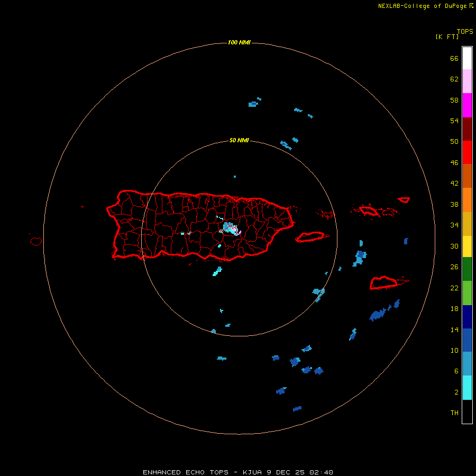This screenshot has height=476, width=476.
Task: Click the legend value 26
Action: coord(454,267)
